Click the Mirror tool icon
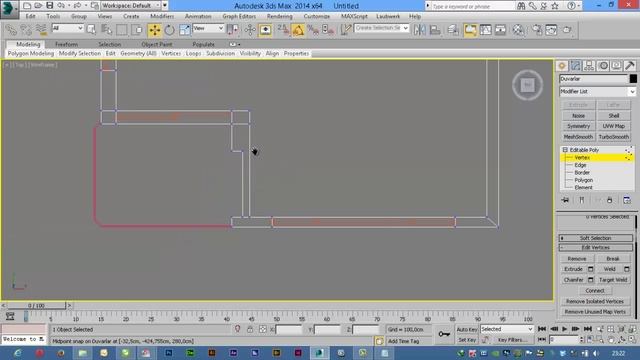The width and height of the screenshot is (640, 360). coord(420,30)
